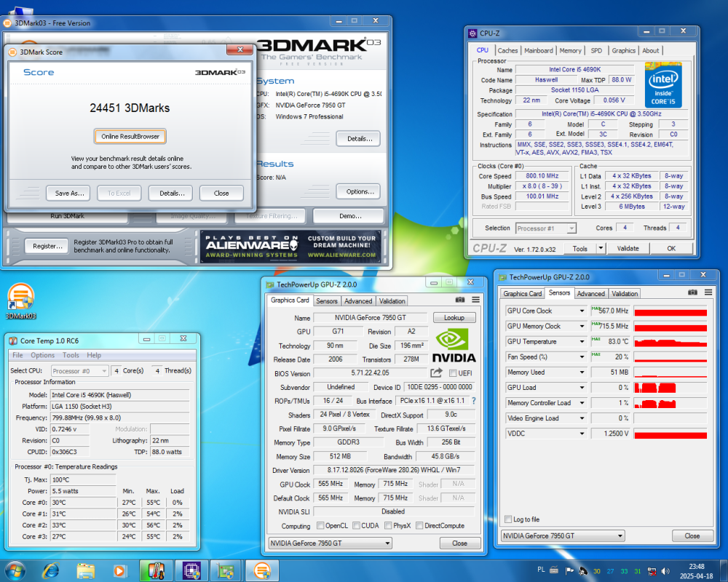Toggle the CUDA computing checkbox in GPU-Z

coord(357,526)
